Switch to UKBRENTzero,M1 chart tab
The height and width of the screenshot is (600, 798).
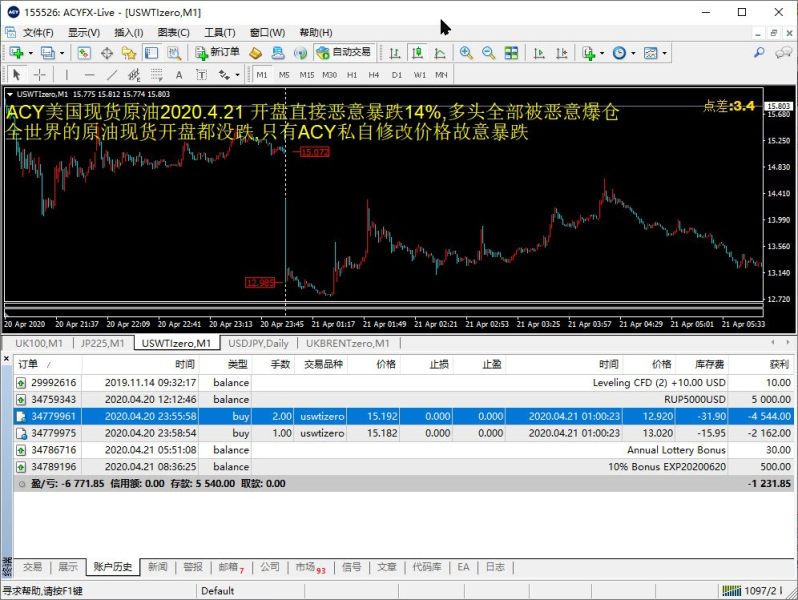click(x=348, y=344)
